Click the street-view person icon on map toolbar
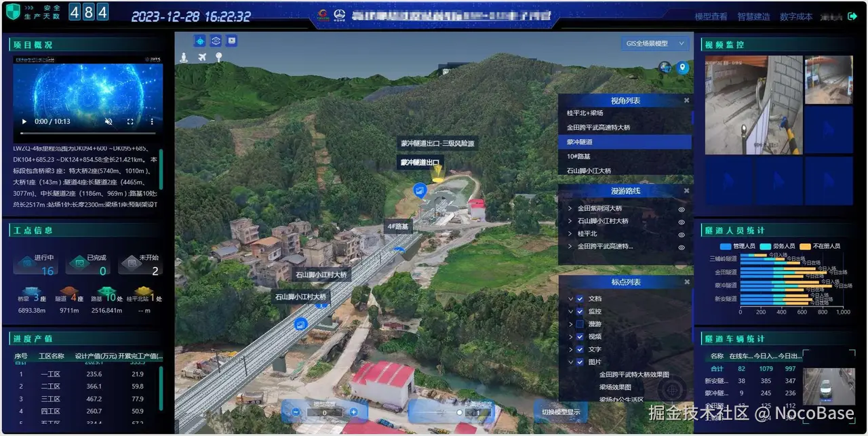The width and height of the screenshot is (868, 436). click(x=184, y=57)
